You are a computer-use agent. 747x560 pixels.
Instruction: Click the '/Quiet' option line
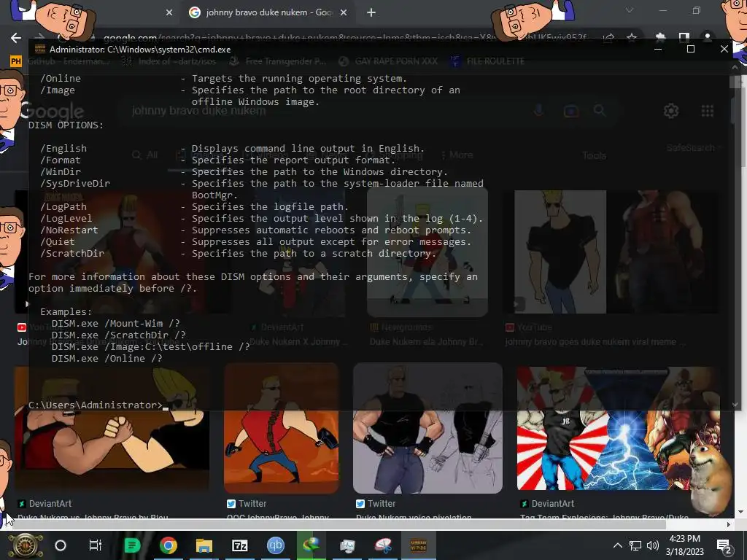[256, 242]
